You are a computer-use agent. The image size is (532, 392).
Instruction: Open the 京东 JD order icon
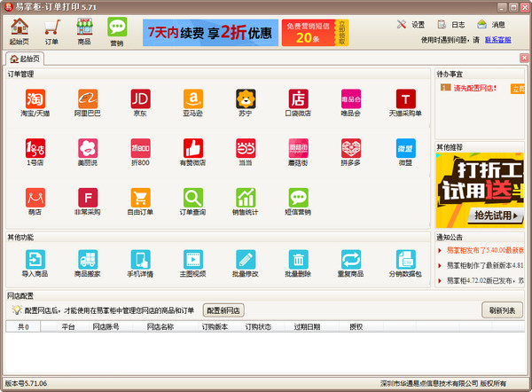point(141,98)
